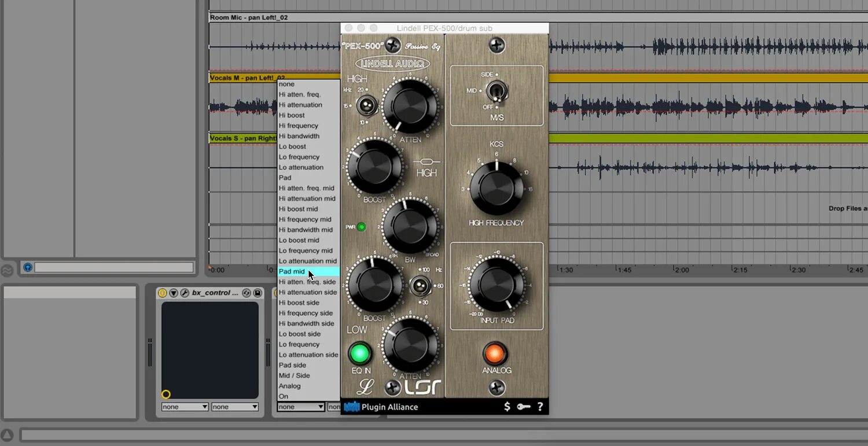
Task: Click the wave icon at left edge
Action: click(6, 270)
